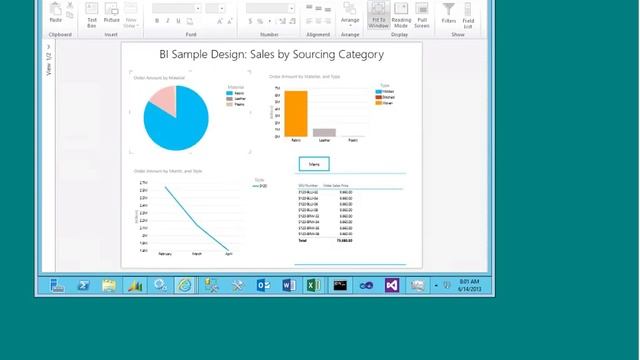640x360 pixels.
Task: Click the Total row in the table
Action: [x=325, y=240]
